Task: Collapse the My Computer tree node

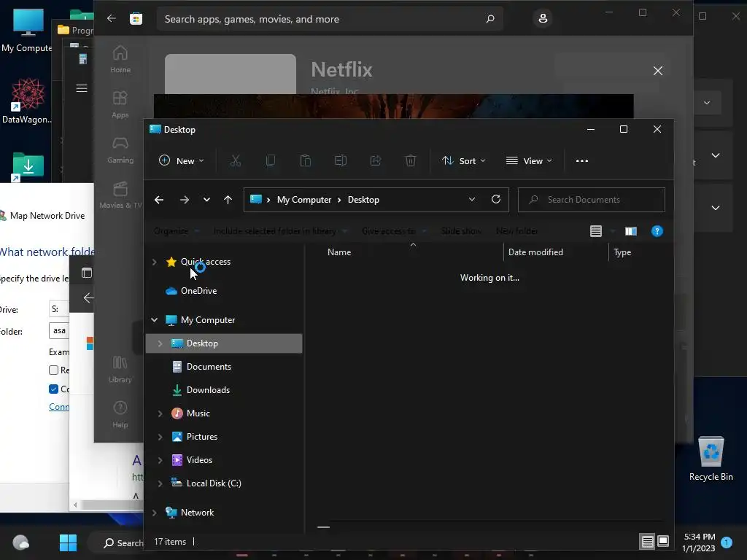Action: 155,320
